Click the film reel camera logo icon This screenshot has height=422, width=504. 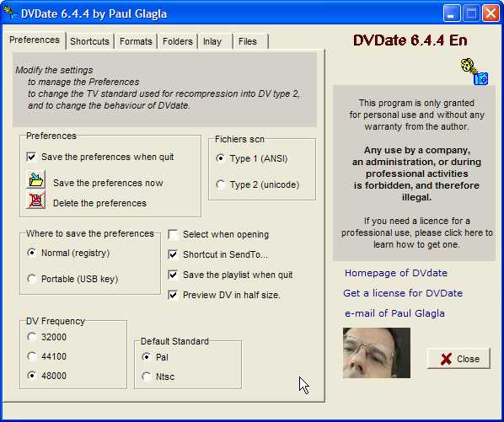(475, 72)
